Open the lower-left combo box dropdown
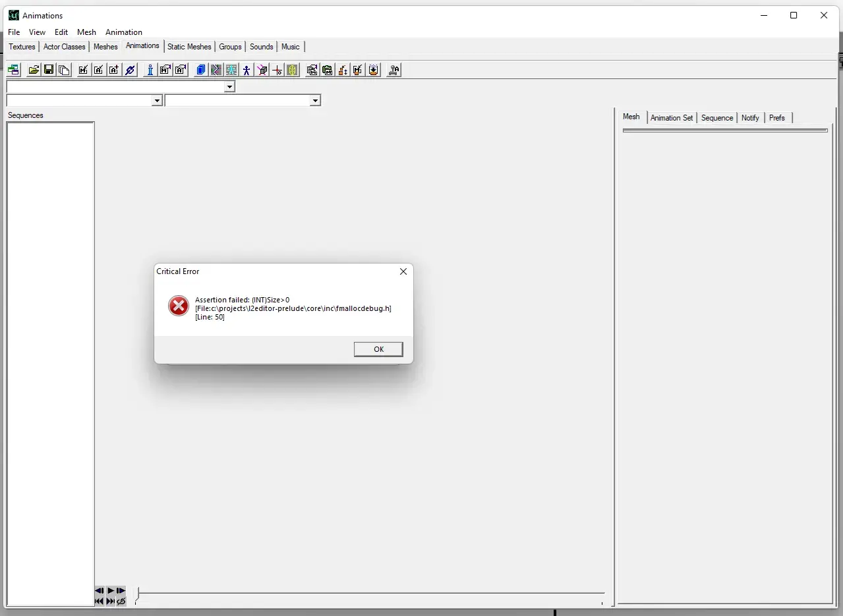This screenshot has width=843, height=616. 157,101
